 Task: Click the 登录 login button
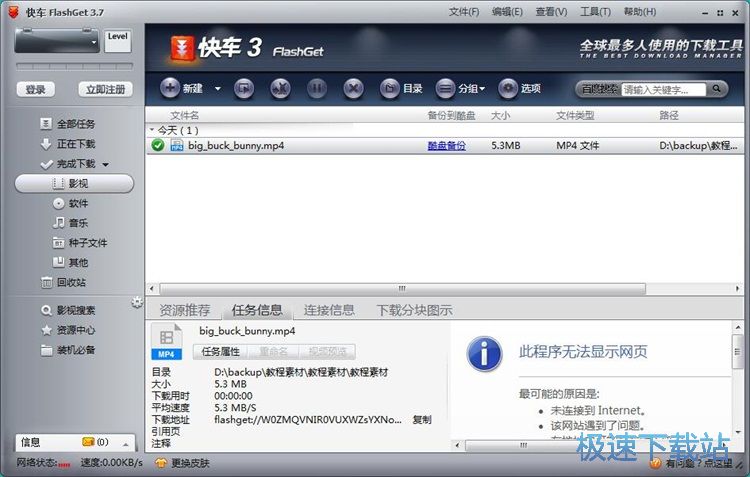pyautogui.click(x=35, y=89)
